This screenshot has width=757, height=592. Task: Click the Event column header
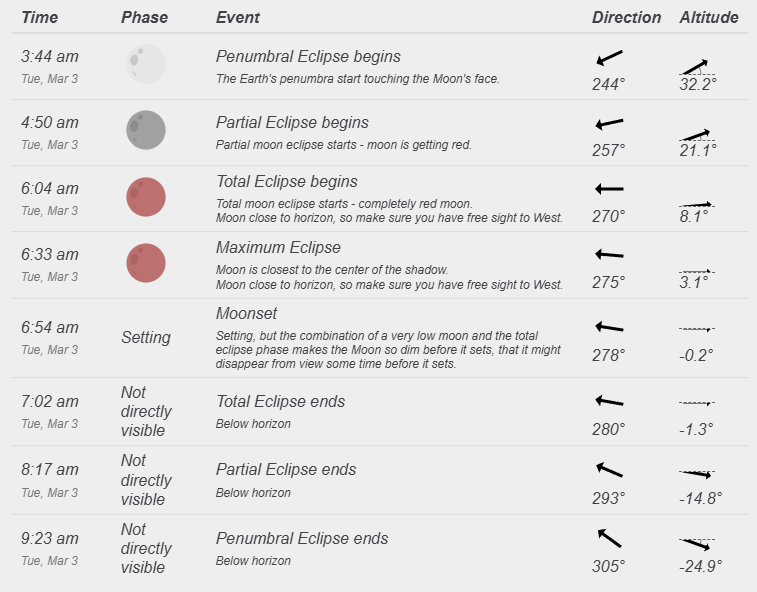coord(238,17)
